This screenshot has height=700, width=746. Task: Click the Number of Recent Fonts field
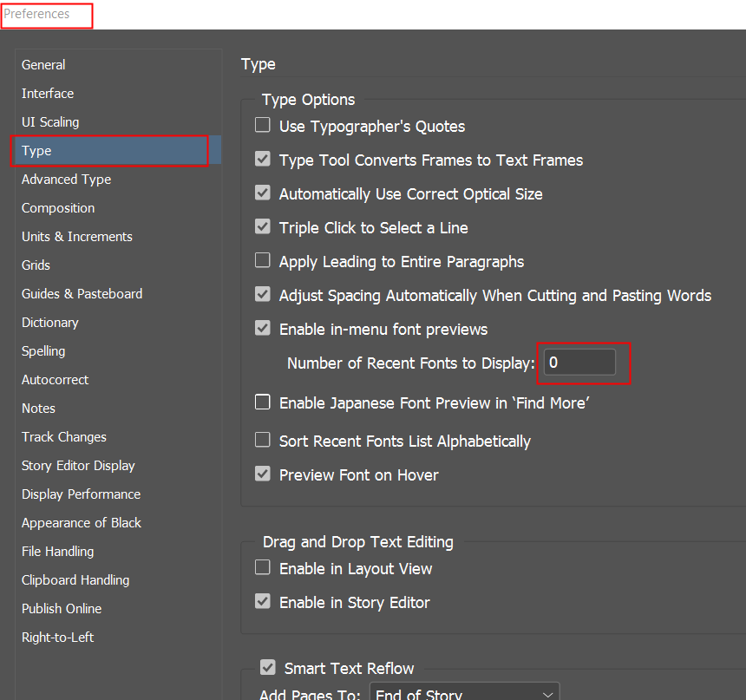(x=579, y=363)
